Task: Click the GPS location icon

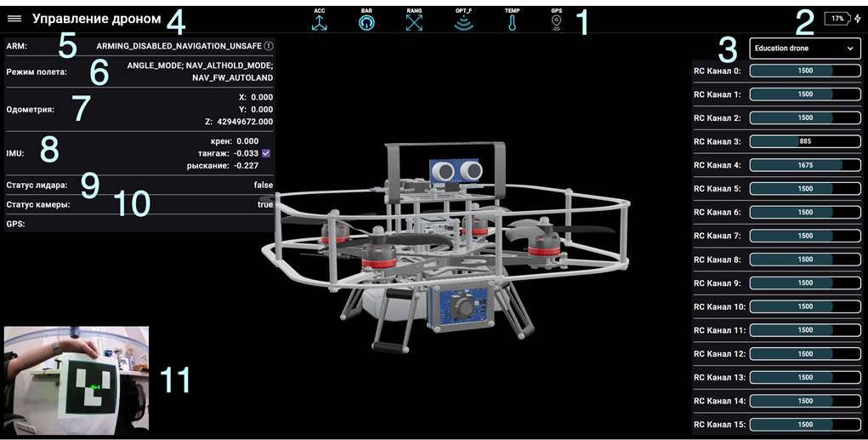Action: click(x=557, y=22)
